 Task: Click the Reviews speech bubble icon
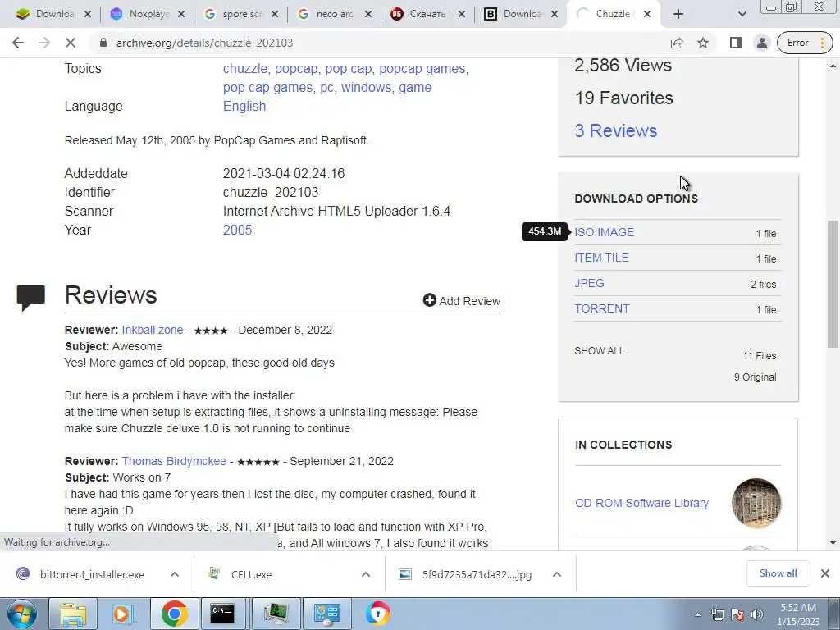(31, 297)
